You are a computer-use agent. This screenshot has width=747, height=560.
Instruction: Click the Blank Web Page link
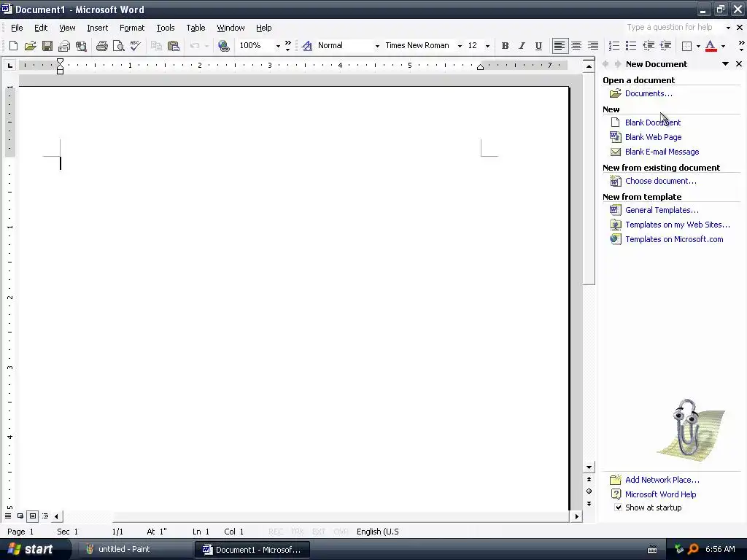tap(653, 137)
